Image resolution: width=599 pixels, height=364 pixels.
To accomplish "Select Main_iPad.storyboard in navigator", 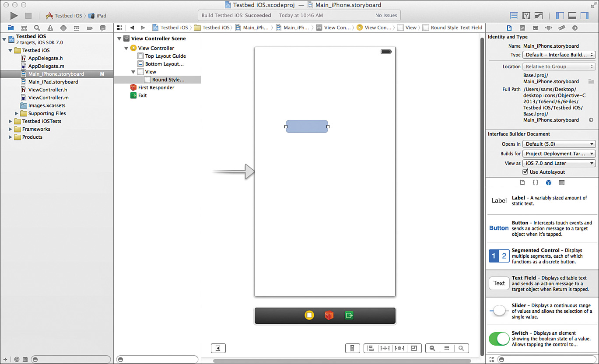I will pos(53,82).
